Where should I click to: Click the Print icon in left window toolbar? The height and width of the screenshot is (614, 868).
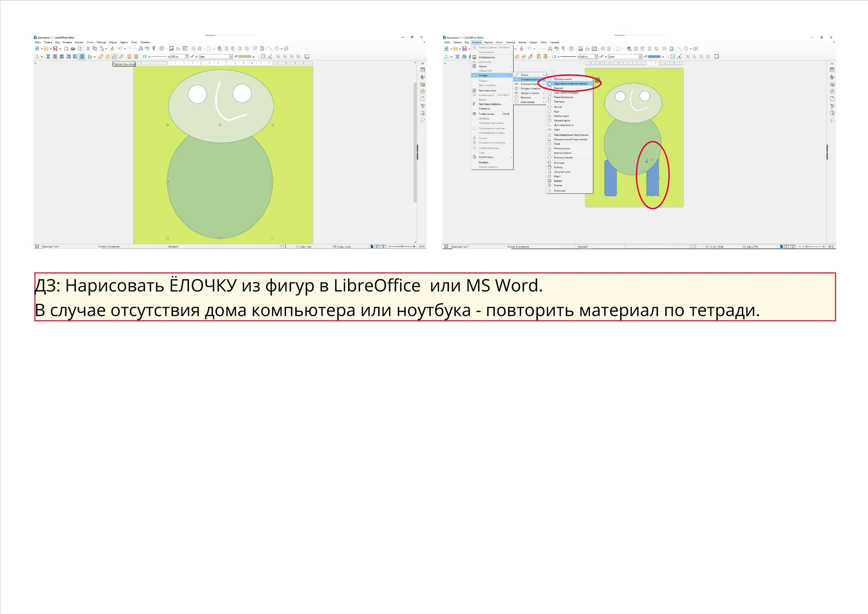[73, 49]
